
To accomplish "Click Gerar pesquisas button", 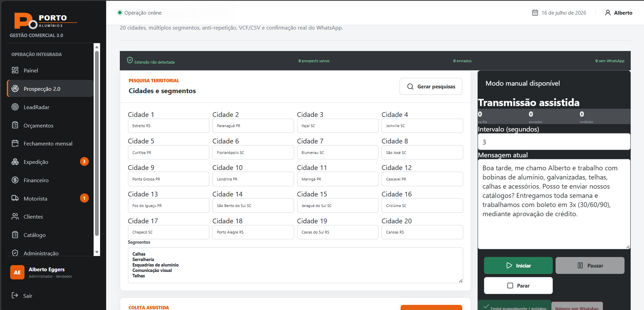I will pos(431,86).
